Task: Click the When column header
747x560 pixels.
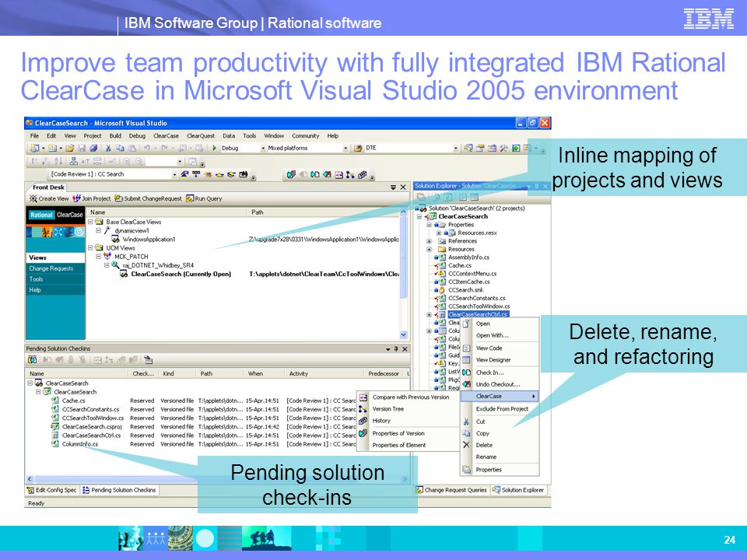Action: (x=265, y=374)
